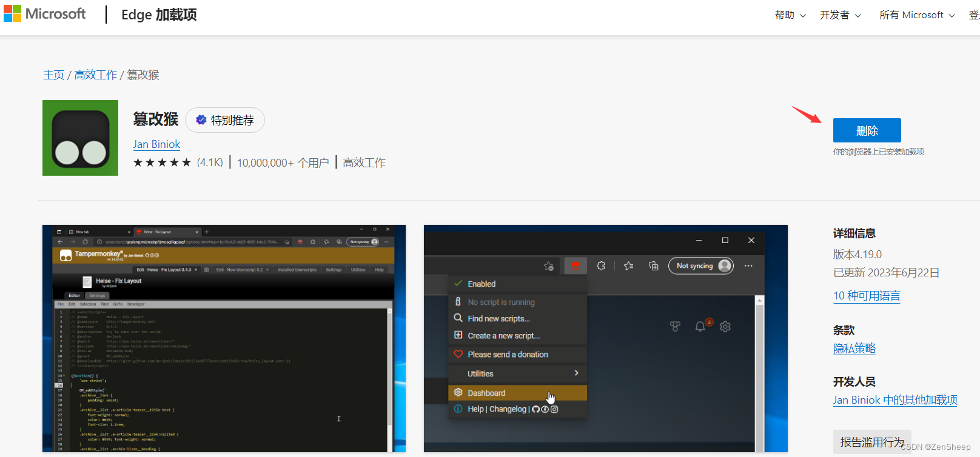The width and height of the screenshot is (980, 457).
Task: Click the Tampermonkey extension logo image
Action: click(x=80, y=138)
